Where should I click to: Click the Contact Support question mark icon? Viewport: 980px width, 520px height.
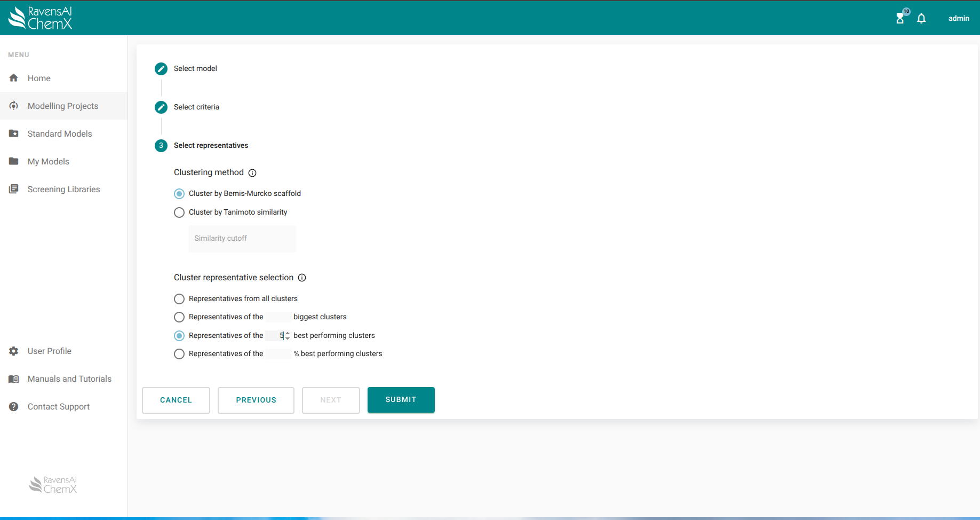(x=14, y=407)
